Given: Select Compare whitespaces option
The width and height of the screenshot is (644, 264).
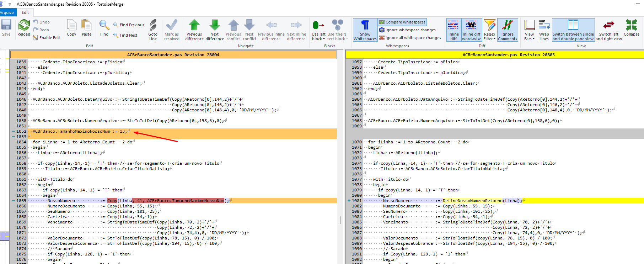Looking at the screenshot, I should [402, 22].
